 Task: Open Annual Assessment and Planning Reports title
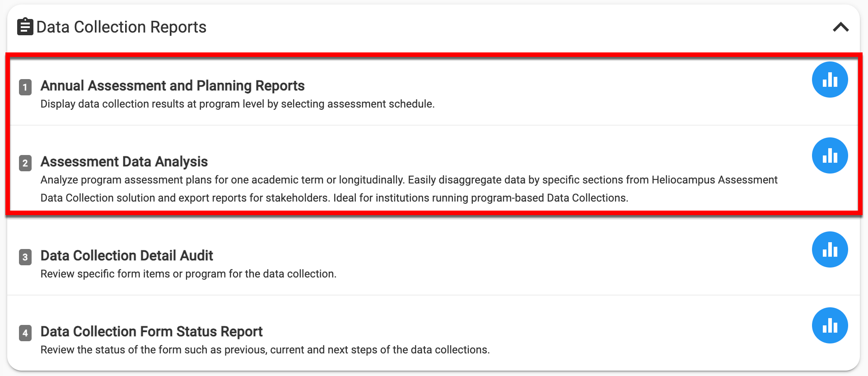pyautogui.click(x=173, y=86)
